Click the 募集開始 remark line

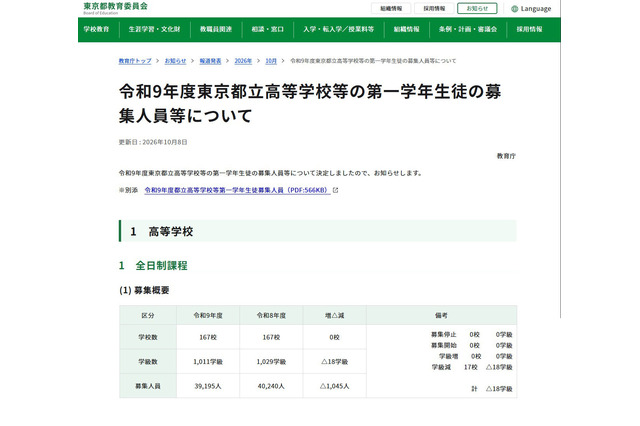pyautogui.click(x=471, y=346)
